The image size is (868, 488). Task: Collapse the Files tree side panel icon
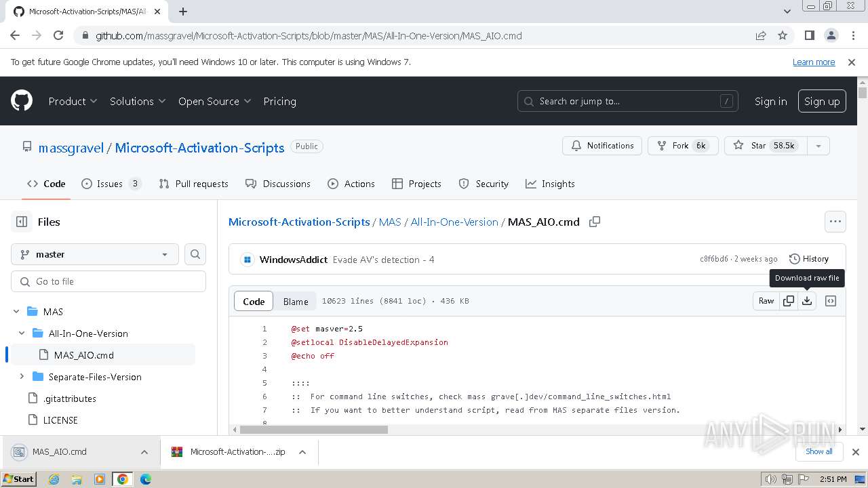22,222
